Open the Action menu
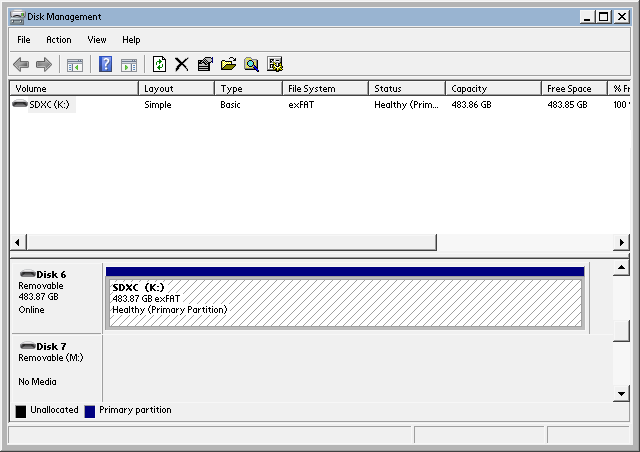Viewport: 640px width, 452px height. pos(59,40)
